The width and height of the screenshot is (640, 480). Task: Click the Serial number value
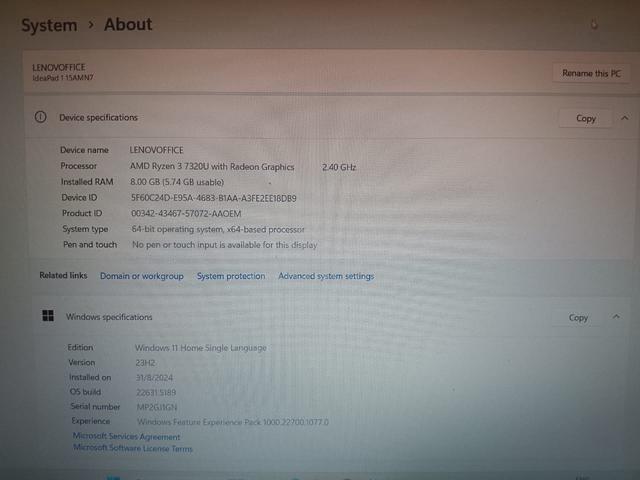(x=157, y=407)
